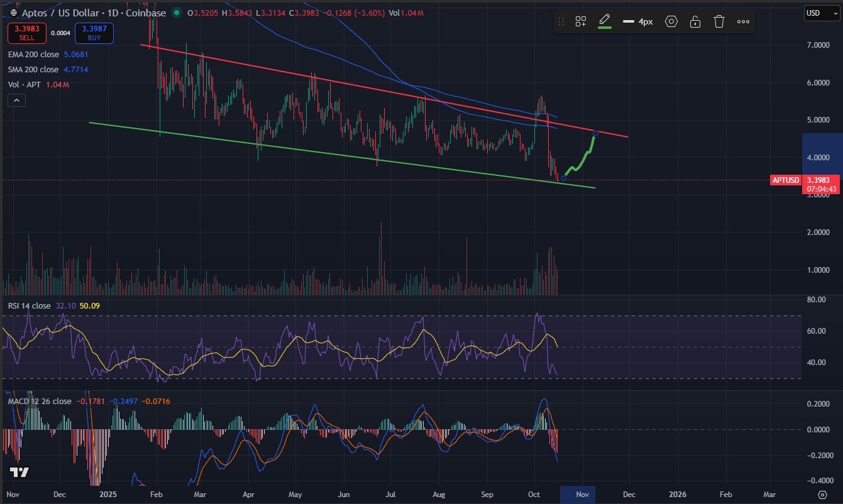Click the pencil line color tool
843x504 pixels.
(605, 21)
